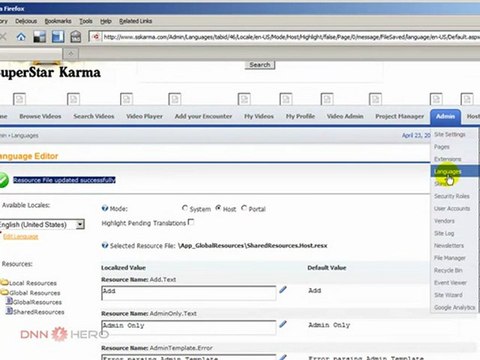Open the Tools menu

point(86,21)
